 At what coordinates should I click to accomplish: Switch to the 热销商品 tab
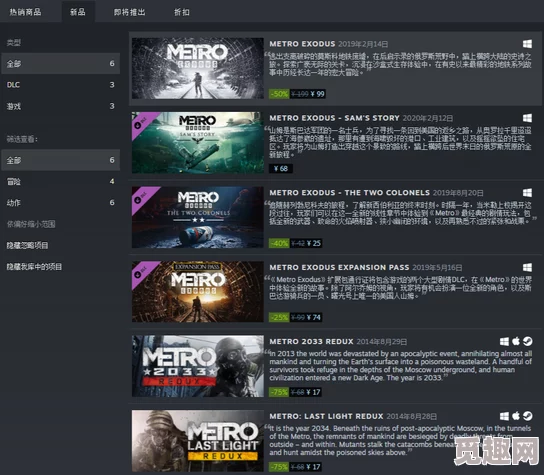click(x=25, y=12)
